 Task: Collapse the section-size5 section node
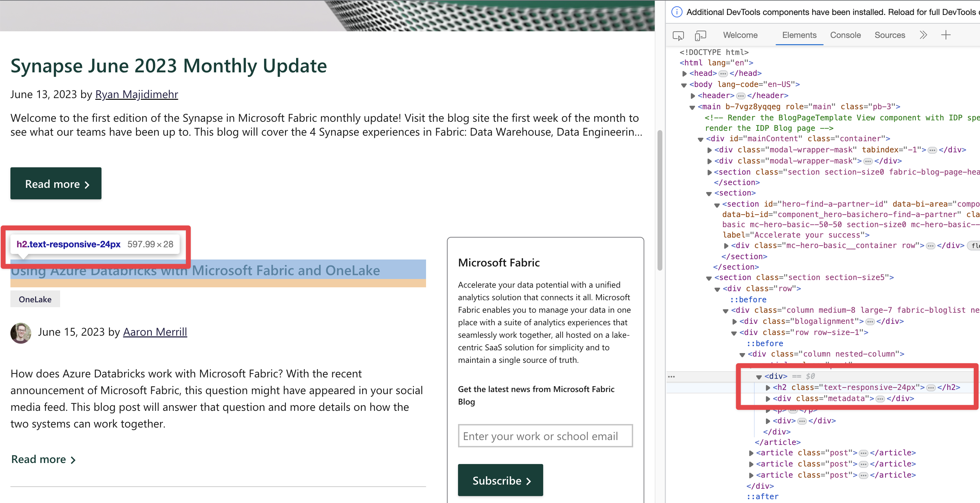pyautogui.click(x=709, y=277)
